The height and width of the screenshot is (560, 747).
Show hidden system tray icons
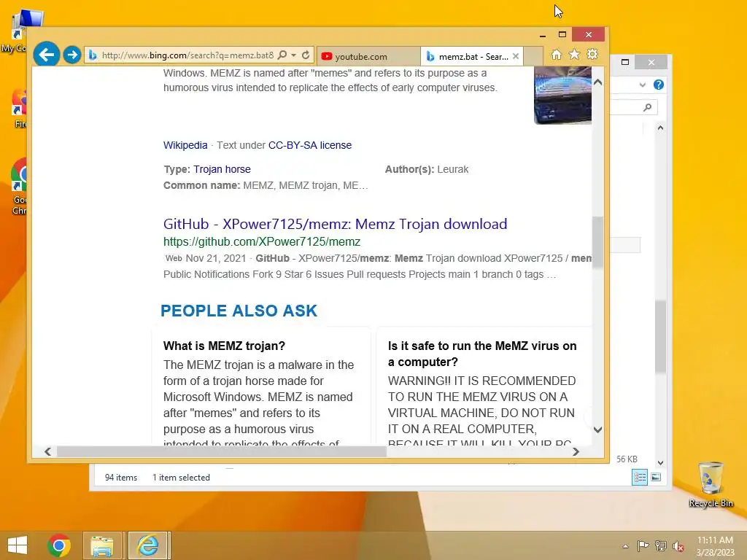coord(625,546)
